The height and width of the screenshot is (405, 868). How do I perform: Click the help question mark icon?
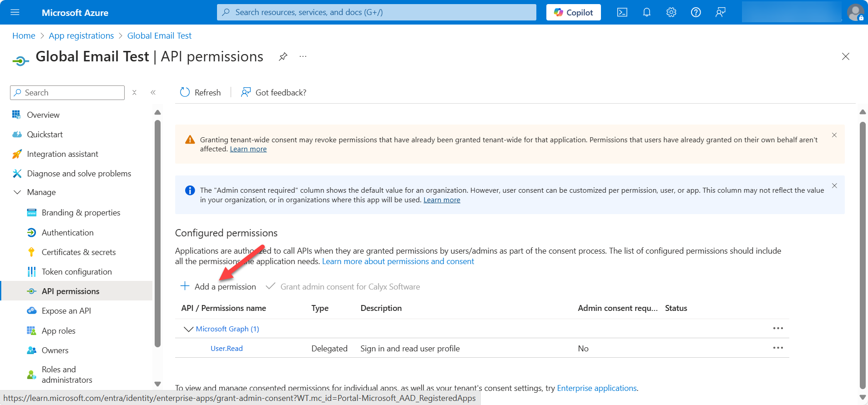pyautogui.click(x=696, y=12)
